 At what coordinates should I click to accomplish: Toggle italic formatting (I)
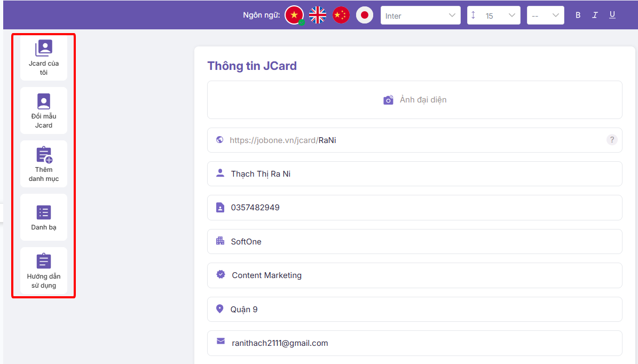595,15
